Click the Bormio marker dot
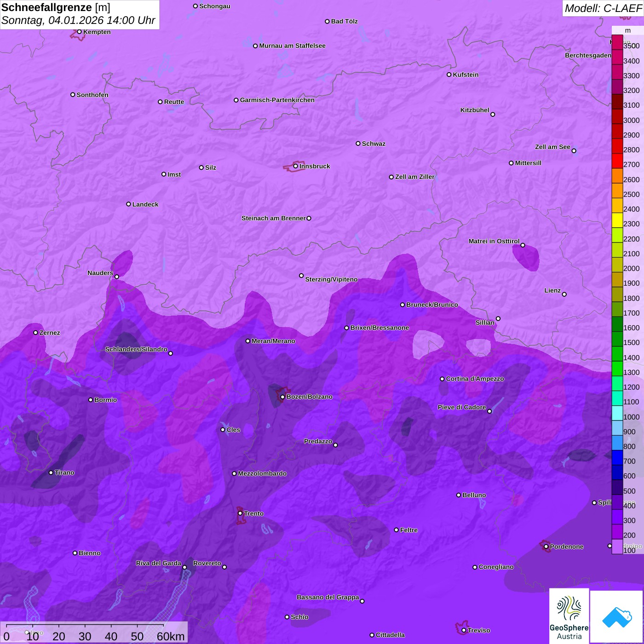The height and width of the screenshot is (644, 644). point(91,400)
